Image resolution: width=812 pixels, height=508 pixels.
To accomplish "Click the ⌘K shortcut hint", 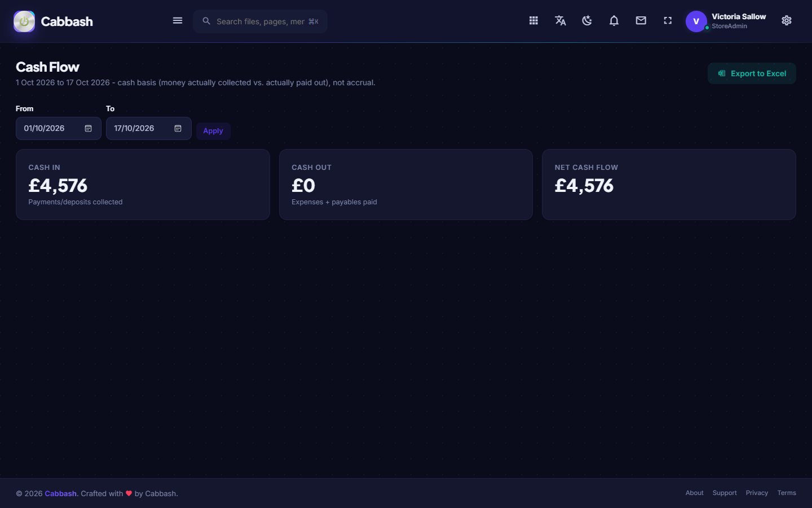I will [314, 21].
